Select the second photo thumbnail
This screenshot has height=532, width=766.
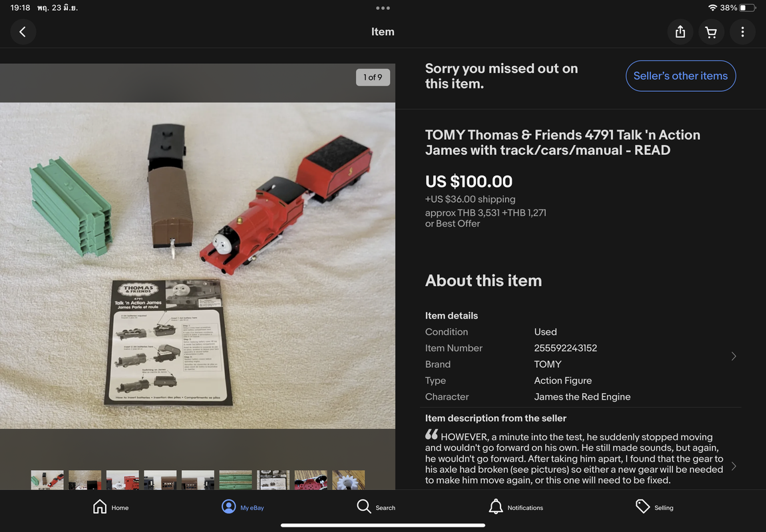(85, 479)
